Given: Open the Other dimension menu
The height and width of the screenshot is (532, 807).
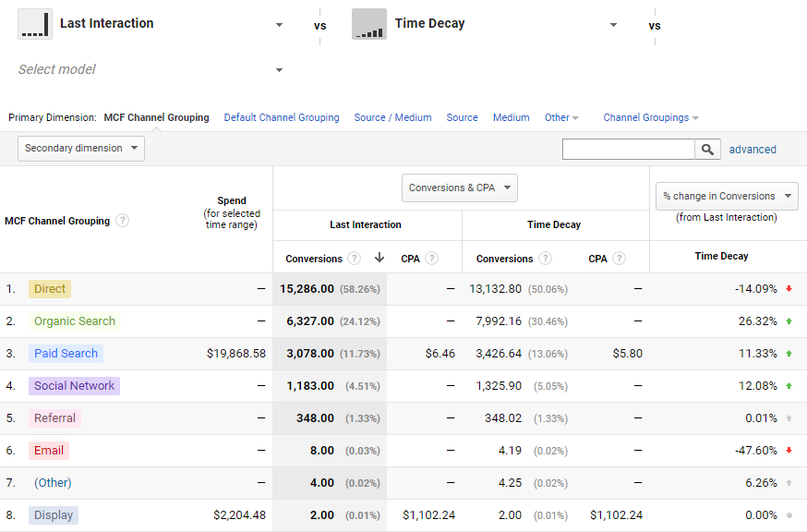Looking at the screenshot, I should [x=561, y=117].
